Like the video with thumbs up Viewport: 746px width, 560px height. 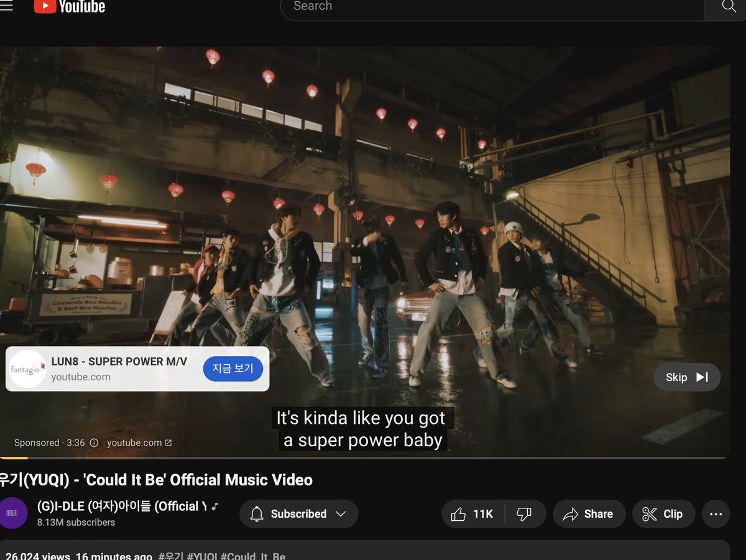(474, 514)
